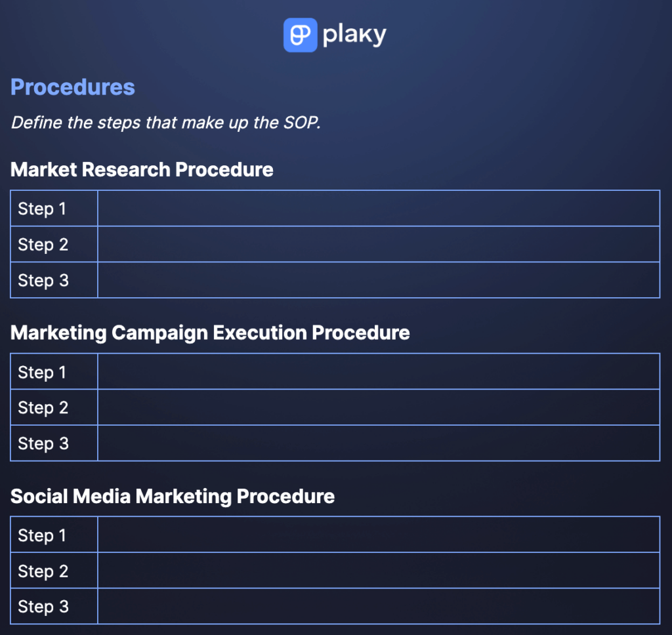Click the Market Research Procedure heading

pyautogui.click(x=142, y=170)
